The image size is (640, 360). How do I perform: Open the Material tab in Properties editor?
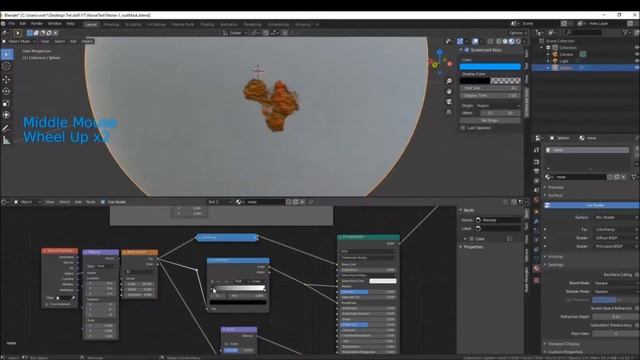pos(537,269)
